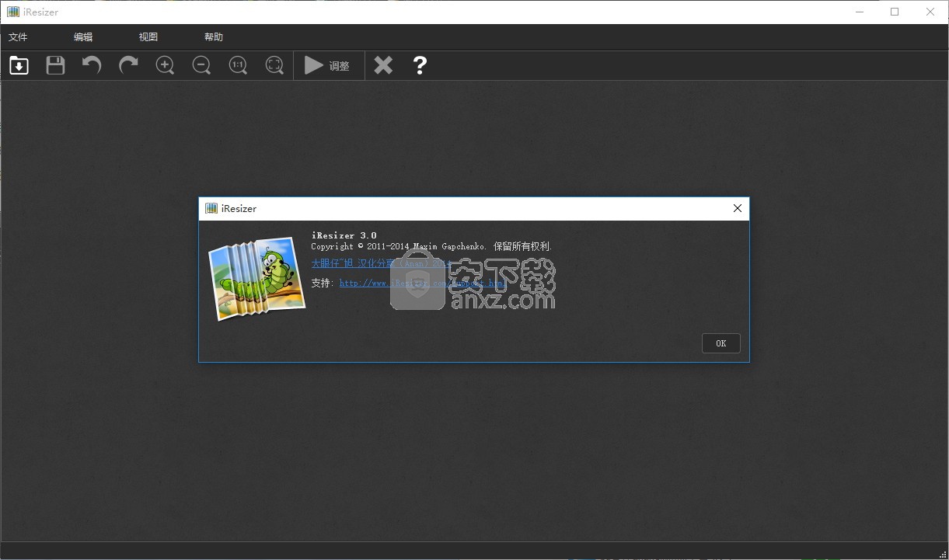The image size is (949, 560).
Task: Minimize the iResizer main window
Action: coord(859,12)
